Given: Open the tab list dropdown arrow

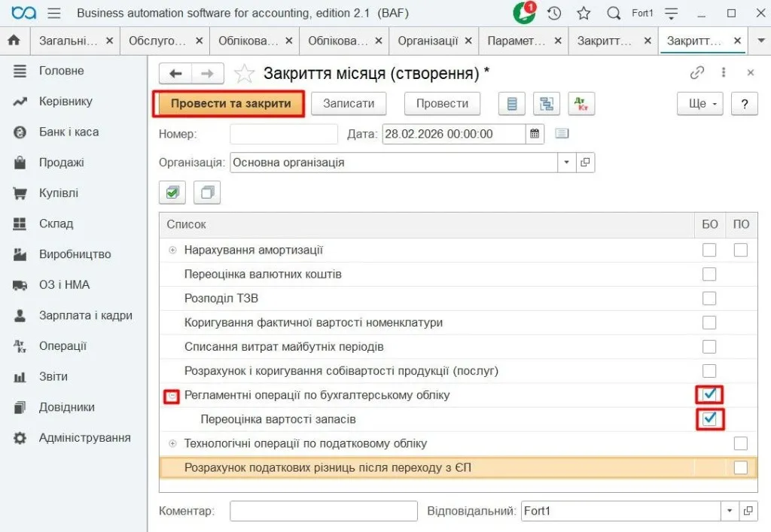Looking at the screenshot, I should 760,41.
